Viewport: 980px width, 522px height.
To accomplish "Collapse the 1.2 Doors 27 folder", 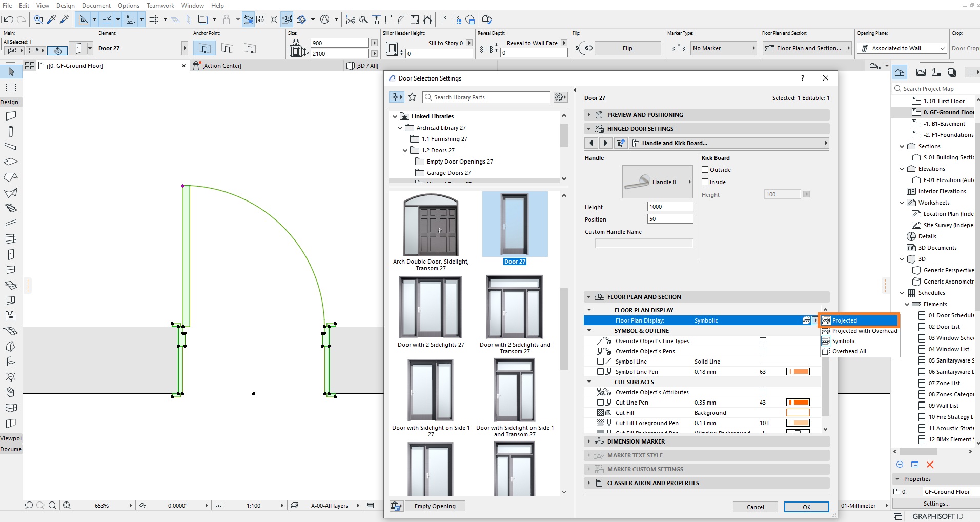I will tap(405, 150).
